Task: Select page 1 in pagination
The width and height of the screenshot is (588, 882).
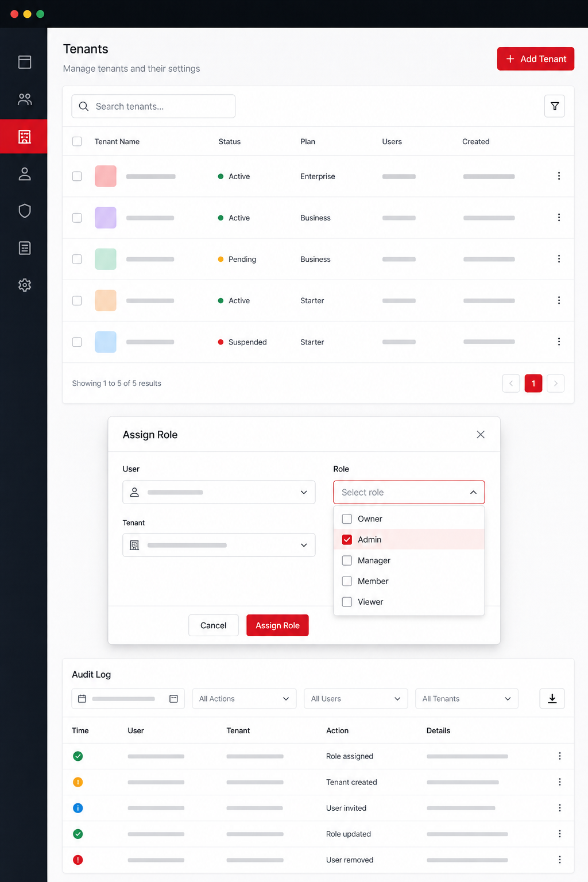Action: (x=533, y=383)
